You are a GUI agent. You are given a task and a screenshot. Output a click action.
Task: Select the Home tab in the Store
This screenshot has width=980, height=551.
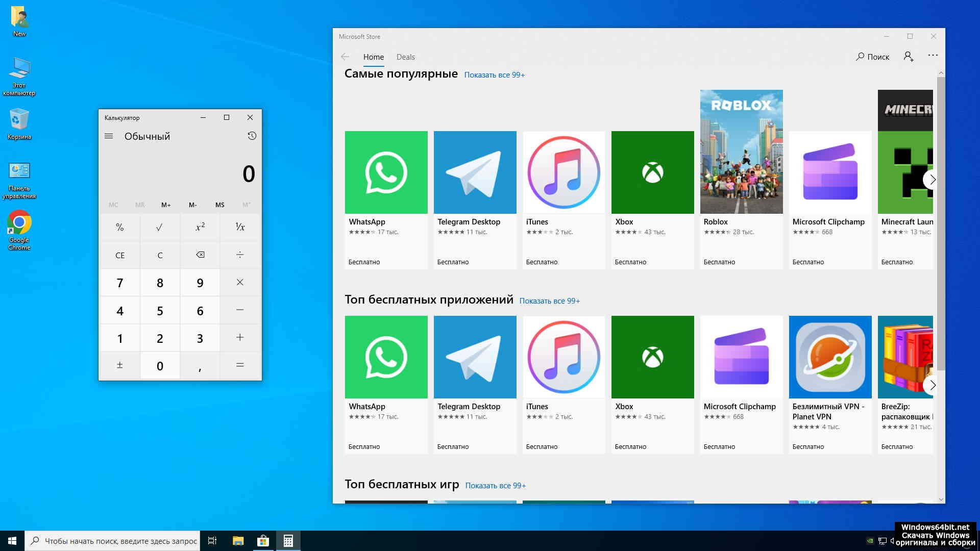coord(373,57)
